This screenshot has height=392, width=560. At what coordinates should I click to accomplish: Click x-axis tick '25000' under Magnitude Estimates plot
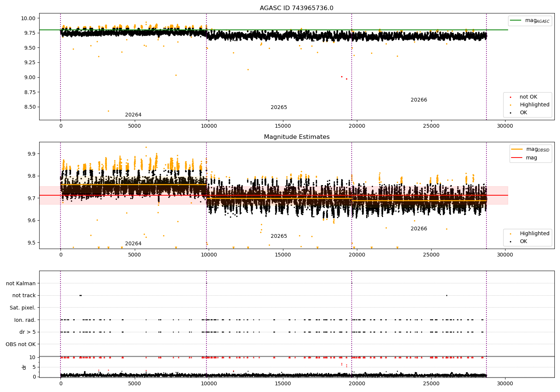point(431,255)
